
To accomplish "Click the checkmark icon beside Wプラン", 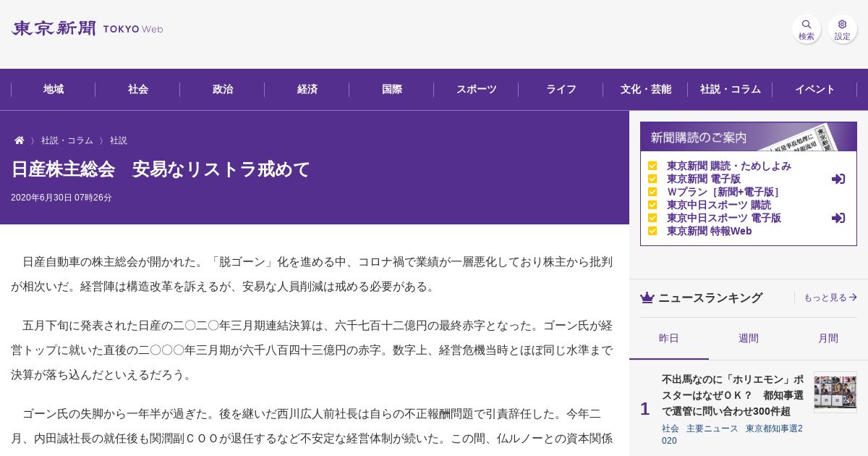I will coord(652,192).
